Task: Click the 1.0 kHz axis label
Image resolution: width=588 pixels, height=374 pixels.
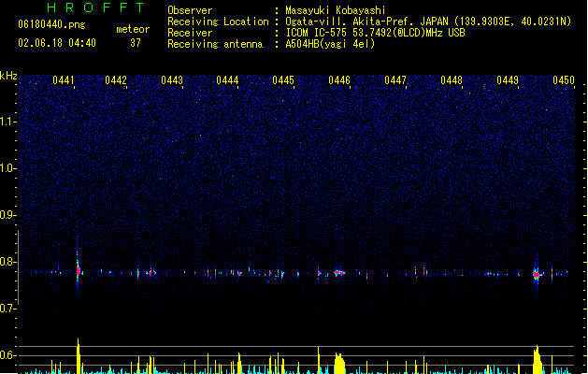Action: 8,168
